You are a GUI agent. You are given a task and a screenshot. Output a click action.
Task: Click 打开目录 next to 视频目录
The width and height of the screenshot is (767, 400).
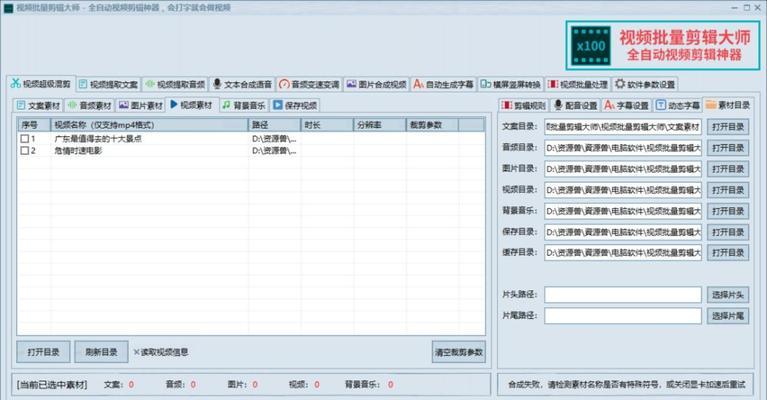point(728,190)
